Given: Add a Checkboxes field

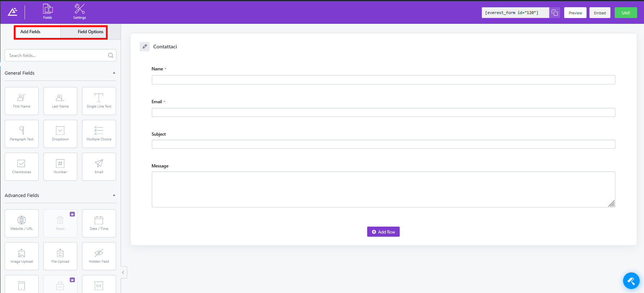Looking at the screenshot, I should coord(22,167).
